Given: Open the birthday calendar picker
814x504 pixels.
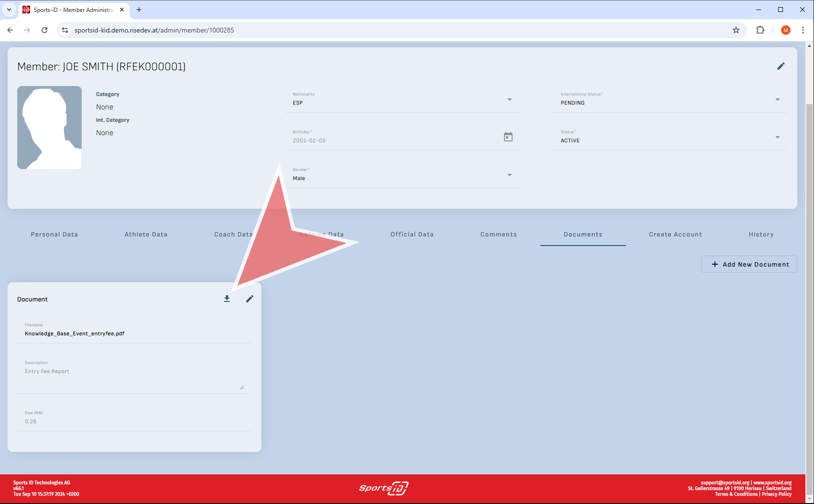Looking at the screenshot, I should coord(508,137).
